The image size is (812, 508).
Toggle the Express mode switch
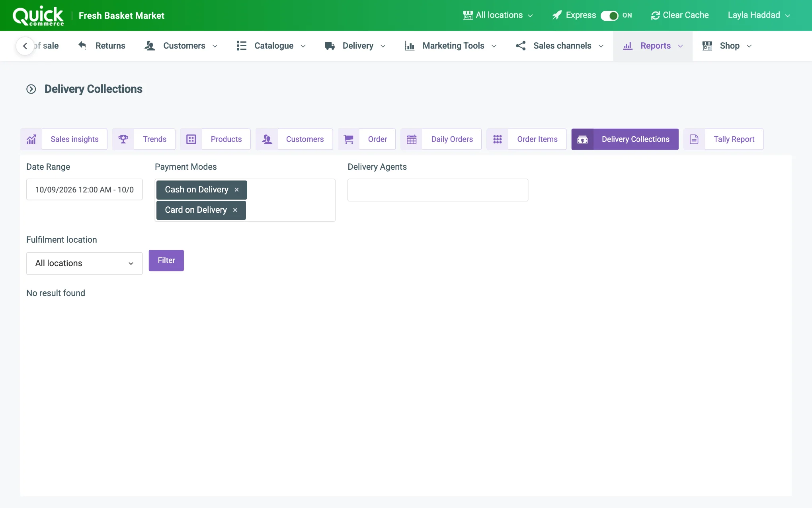[x=609, y=16]
